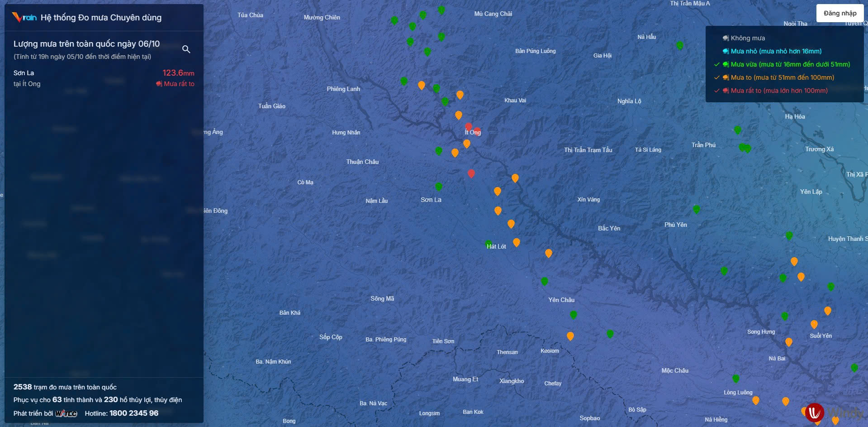Select the red marker north of Sơn La

(471, 173)
